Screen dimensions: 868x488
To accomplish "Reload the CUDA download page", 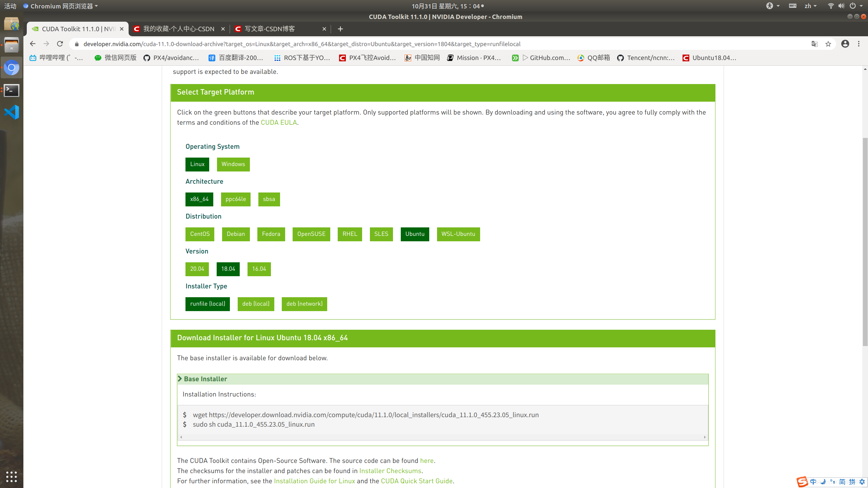I will click(60, 44).
